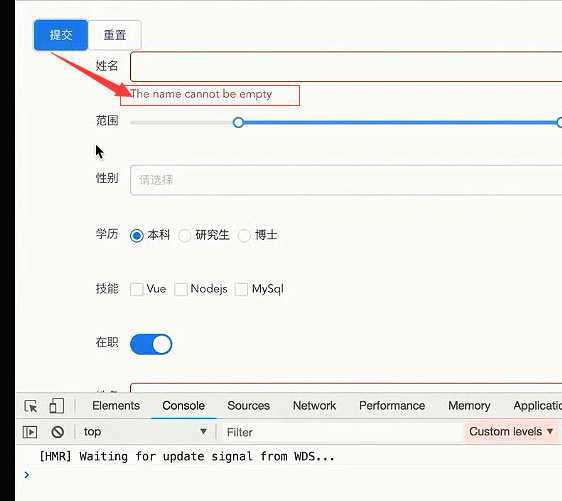Image resolution: width=562 pixels, height=501 pixels.
Task: Select the 博士 radio button
Action: [244, 235]
